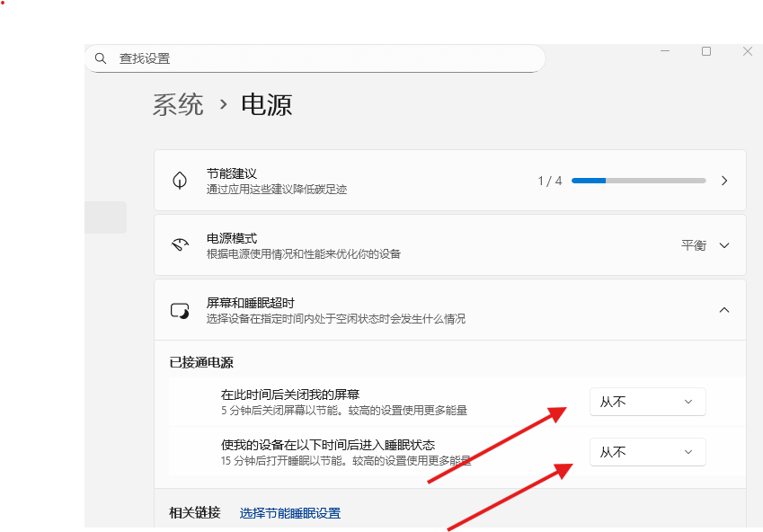Viewport: 763px width, 532px height.
Task: Open the screen-off time 从不 dropdown
Action: click(647, 402)
